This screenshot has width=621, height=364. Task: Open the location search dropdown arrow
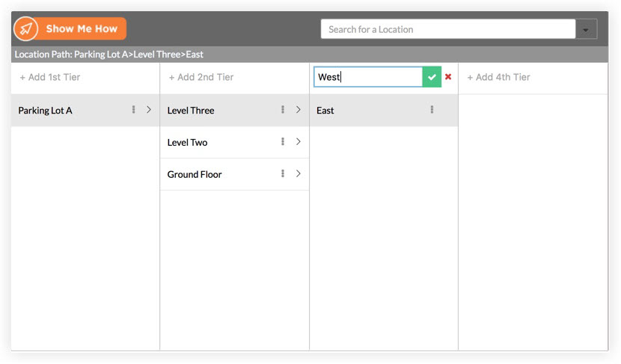coord(586,30)
